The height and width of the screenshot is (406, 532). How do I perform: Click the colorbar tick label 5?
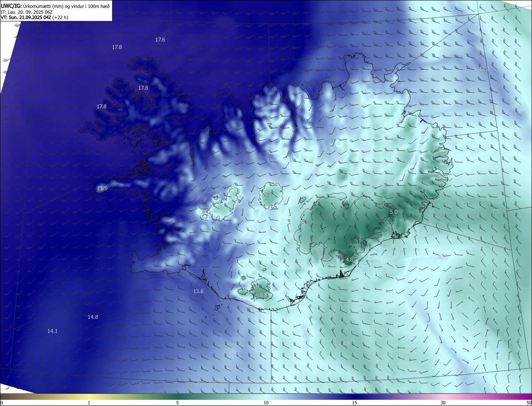point(177,403)
